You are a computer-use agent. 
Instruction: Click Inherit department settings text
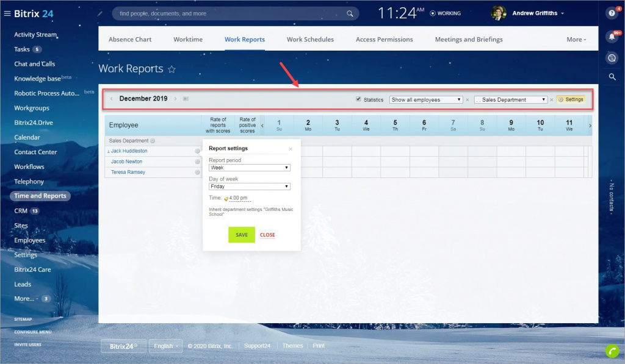click(x=251, y=212)
